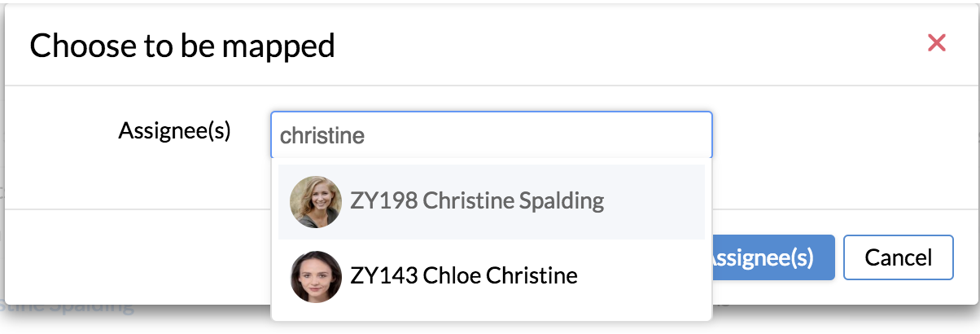Click the typed text "christine" in the input
Screen dimensions: 980x334
(x=322, y=135)
